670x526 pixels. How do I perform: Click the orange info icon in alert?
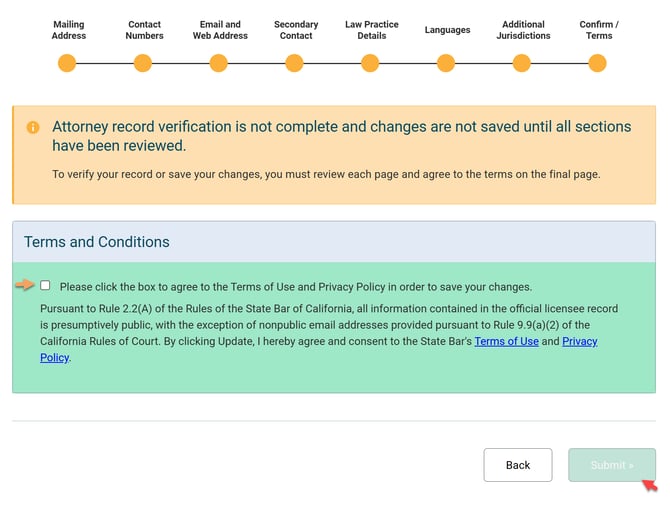(x=33, y=127)
